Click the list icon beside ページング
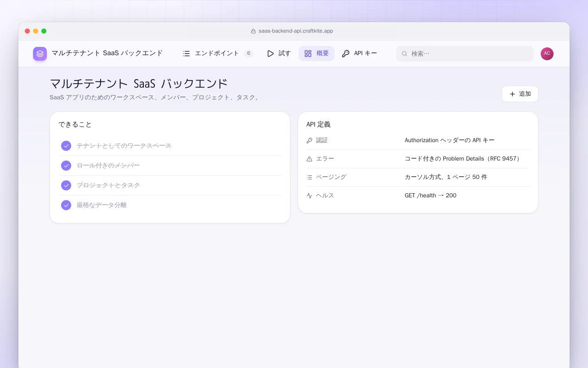The height and width of the screenshot is (368, 588). [309, 177]
